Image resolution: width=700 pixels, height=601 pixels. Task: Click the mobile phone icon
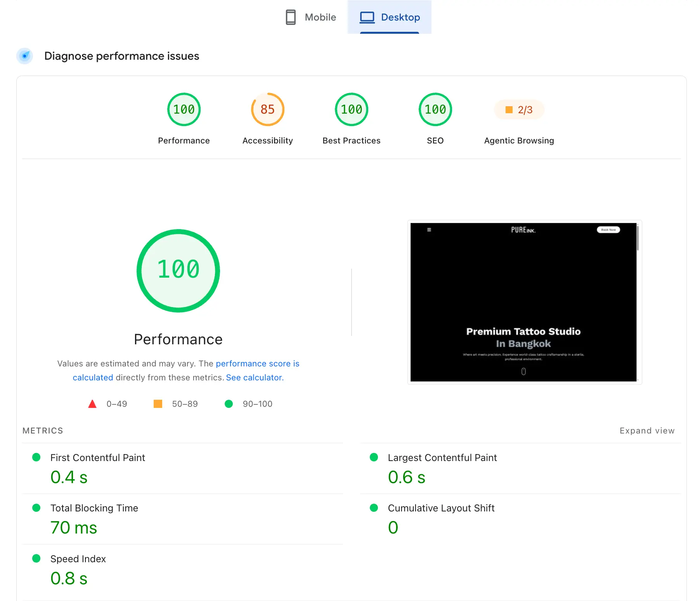pyautogui.click(x=291, y=17)
